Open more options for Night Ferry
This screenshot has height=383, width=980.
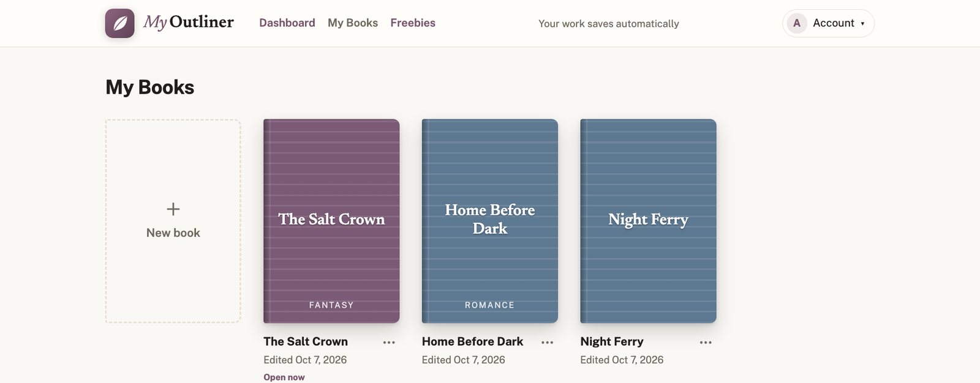pos(706,343)
